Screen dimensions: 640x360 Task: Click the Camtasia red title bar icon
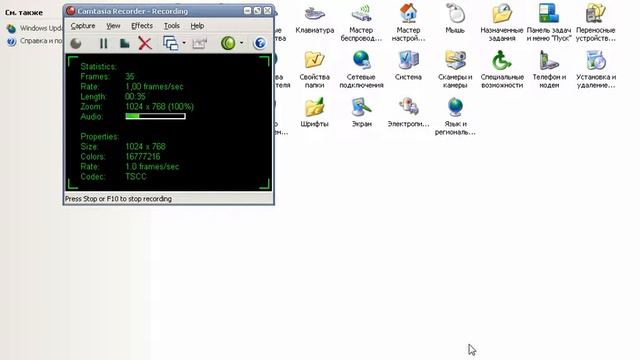71,11
